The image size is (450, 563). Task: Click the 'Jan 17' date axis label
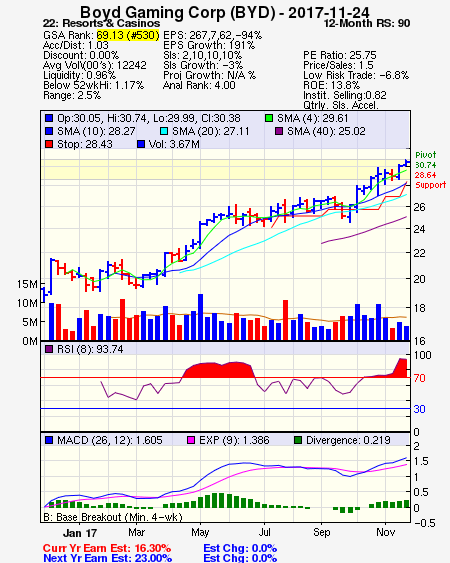point(80,533)
